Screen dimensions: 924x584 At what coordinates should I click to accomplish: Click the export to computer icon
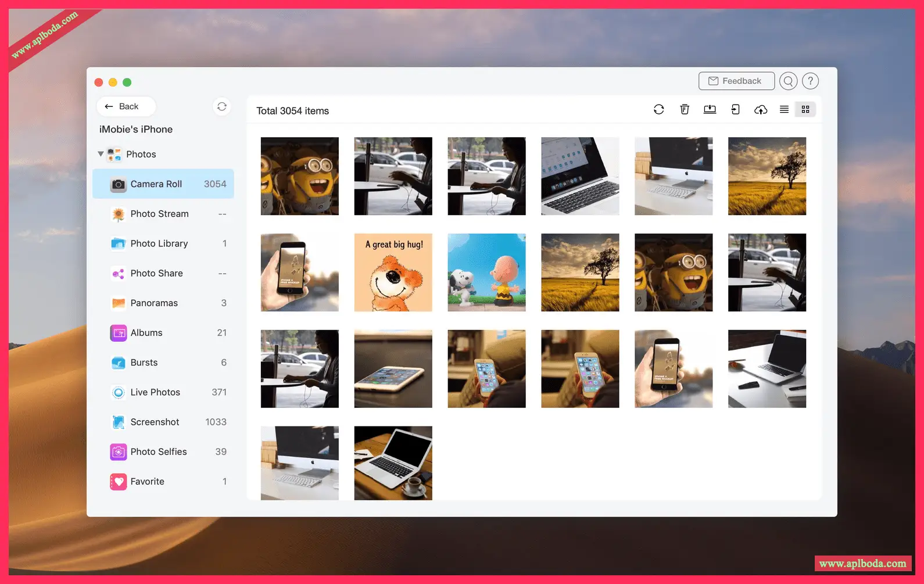710,109
